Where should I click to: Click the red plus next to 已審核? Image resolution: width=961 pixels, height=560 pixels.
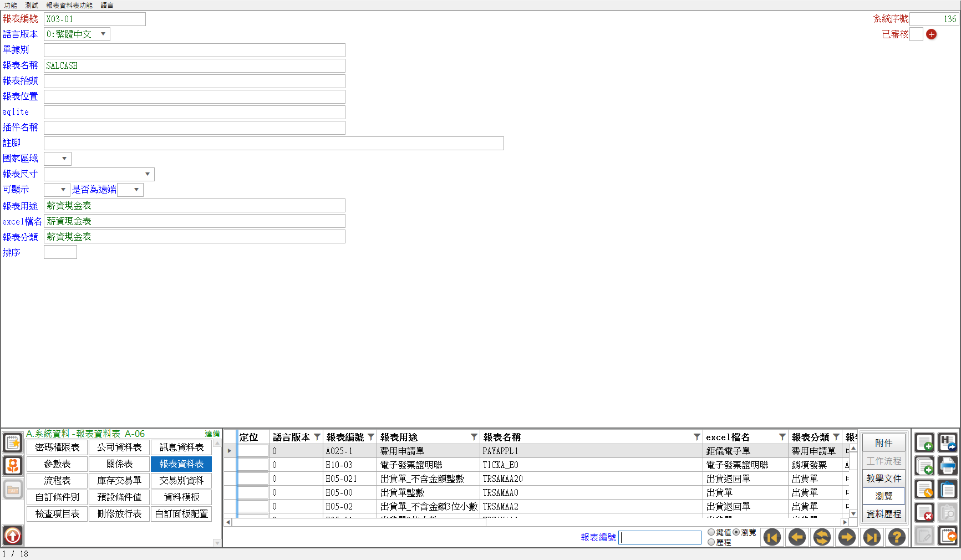pyautogui.click(x=932, y=34)
